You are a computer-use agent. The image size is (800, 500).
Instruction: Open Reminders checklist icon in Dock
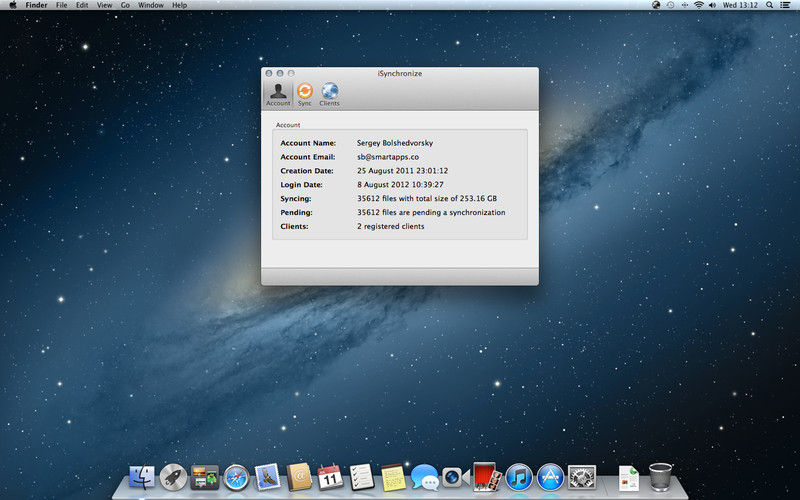[x=362, y=477]
